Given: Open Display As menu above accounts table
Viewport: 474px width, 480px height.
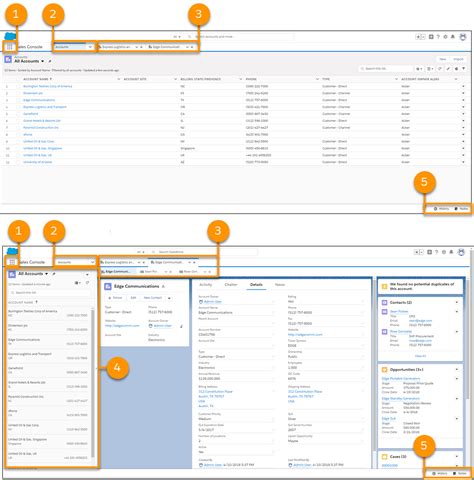Looking at the screenshot, I should tap(430, 69).
